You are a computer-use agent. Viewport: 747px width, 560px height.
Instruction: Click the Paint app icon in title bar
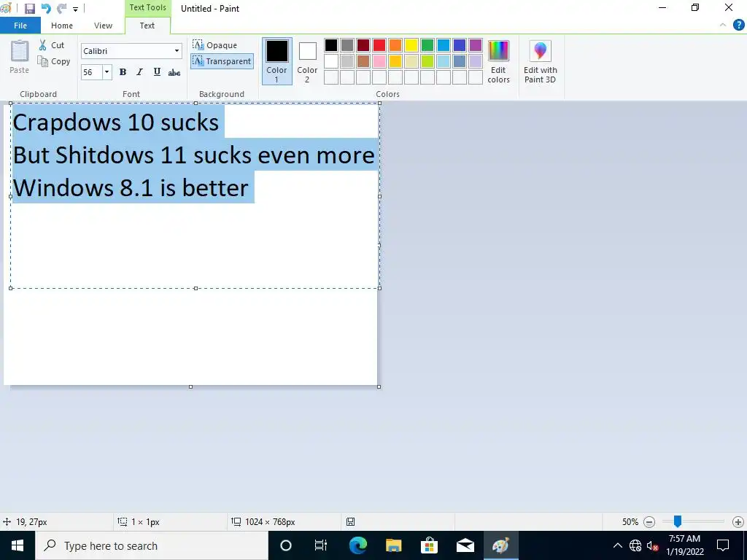(x=6, y=9)
